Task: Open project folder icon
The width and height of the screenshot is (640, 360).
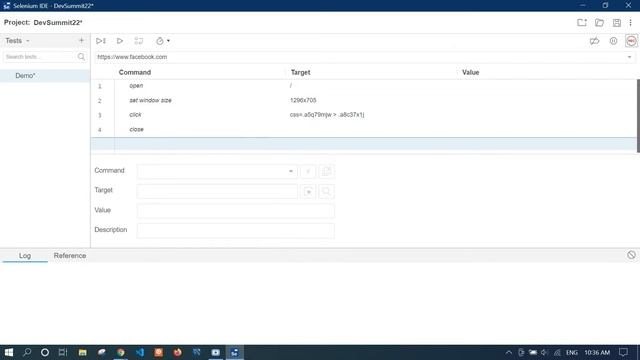Action: [x=599, y=22]
